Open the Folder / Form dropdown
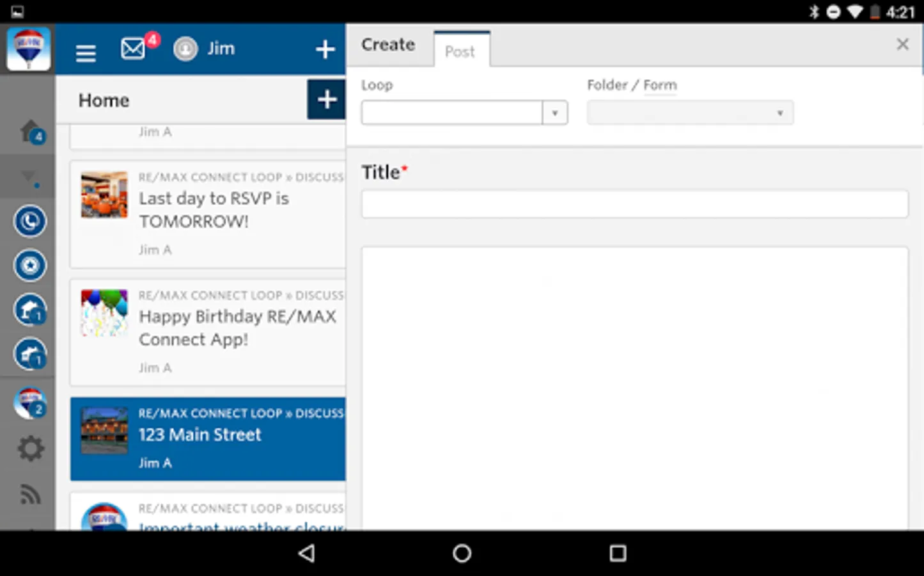The image size is (924, 576). (690, 113)
